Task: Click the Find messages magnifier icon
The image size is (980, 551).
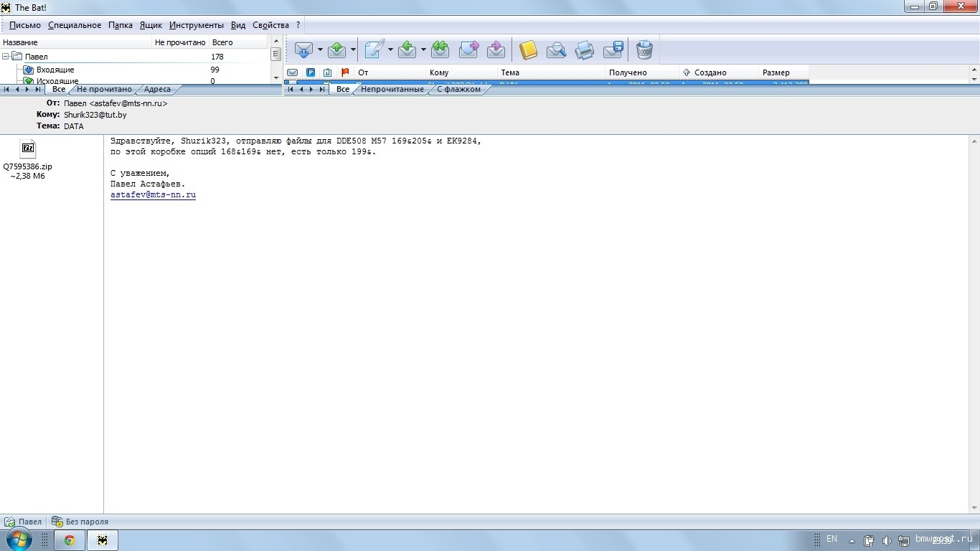Action: click(556, 50)
